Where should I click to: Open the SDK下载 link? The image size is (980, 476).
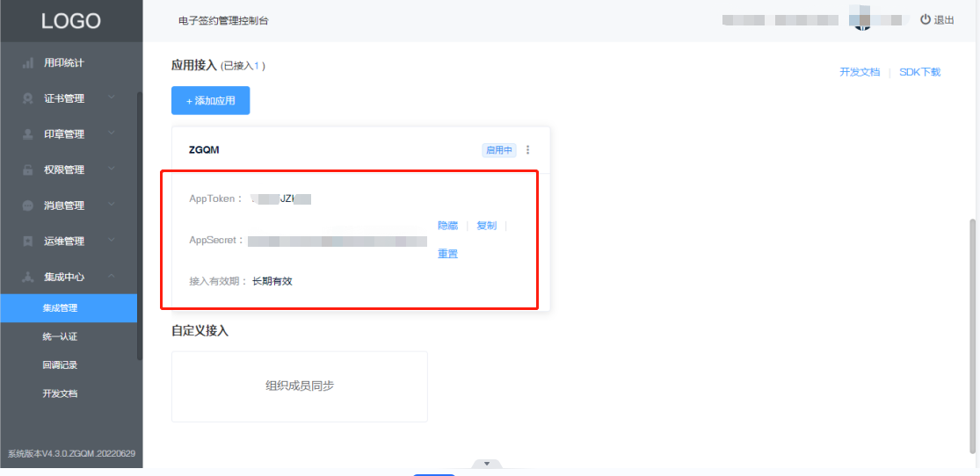click(x=919, y=73)
